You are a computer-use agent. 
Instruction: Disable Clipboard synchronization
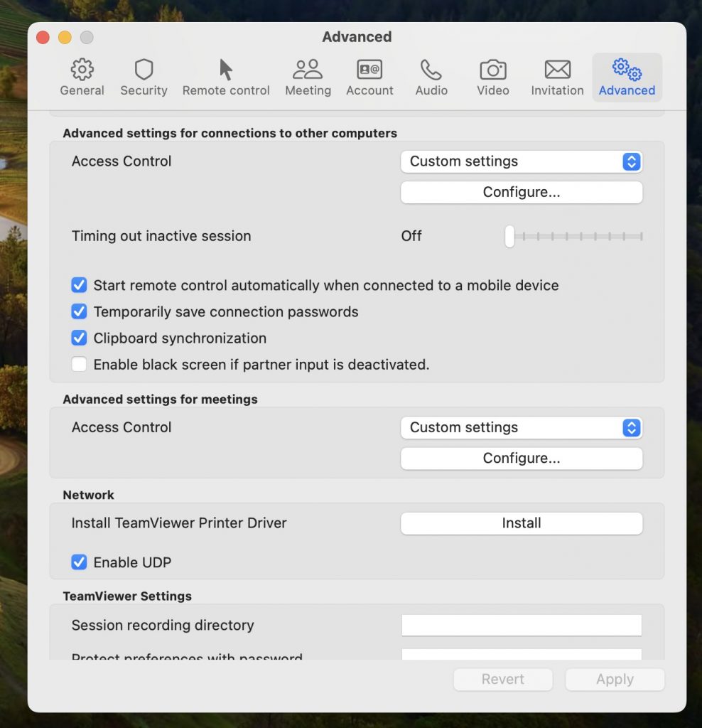pyautogui.click(x=79, y=338)
